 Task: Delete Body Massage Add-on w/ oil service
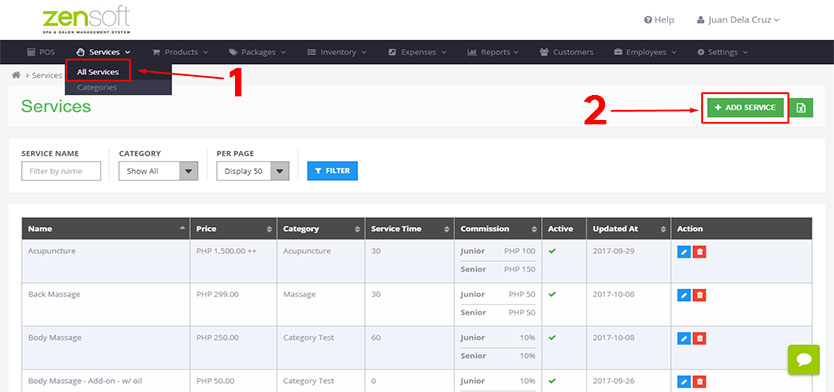coord(699,381)
